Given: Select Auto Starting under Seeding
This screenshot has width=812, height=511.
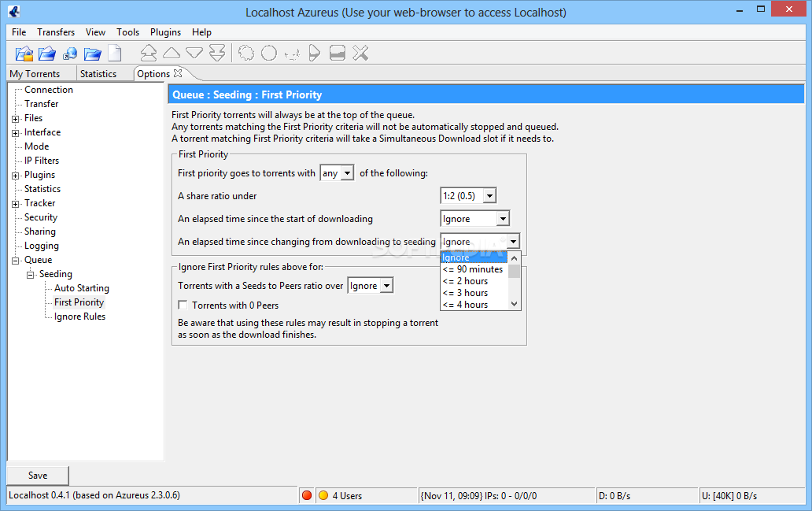Looking at the screenshot, I should (x=82, y=288).
